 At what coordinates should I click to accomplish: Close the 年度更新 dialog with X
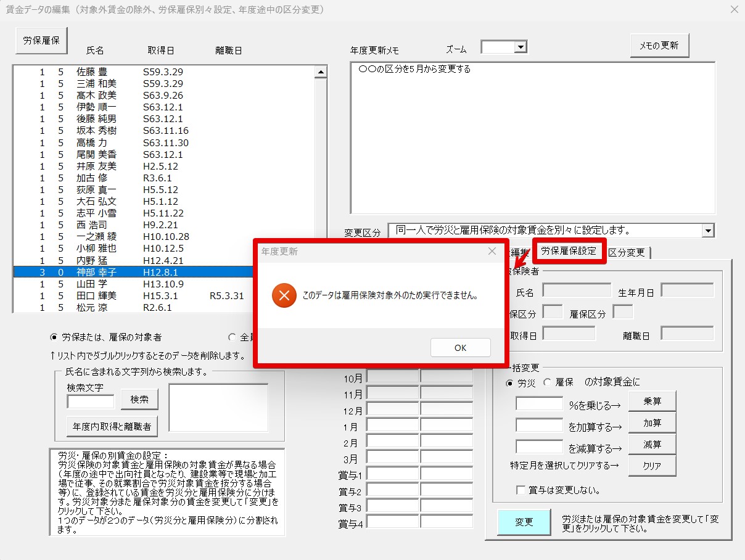click(x=492, y=251)
